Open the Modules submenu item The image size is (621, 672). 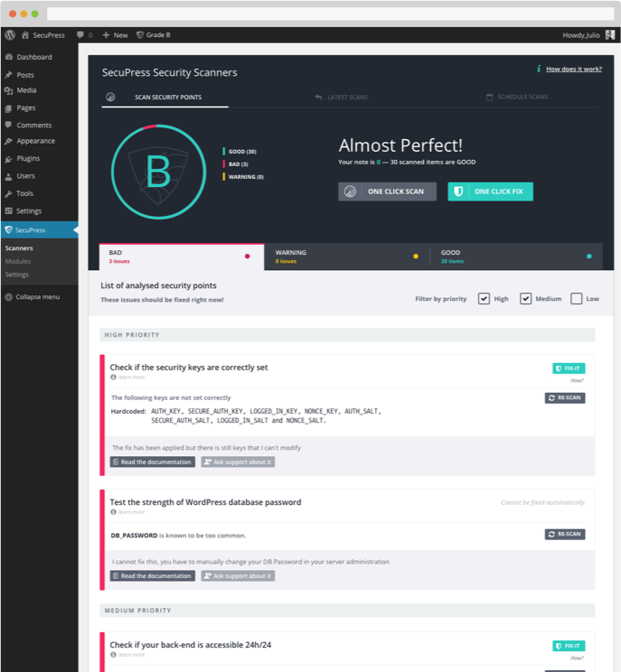click(17, 261)
